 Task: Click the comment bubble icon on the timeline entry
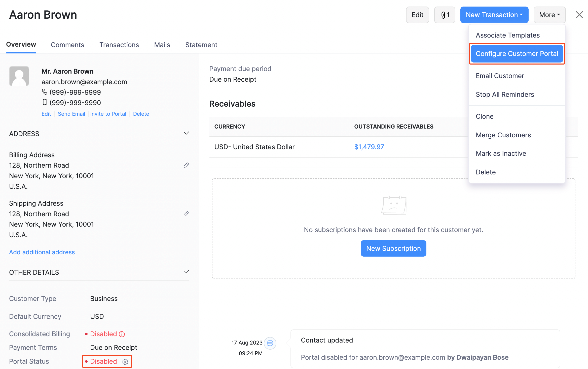tap(270, 343)
